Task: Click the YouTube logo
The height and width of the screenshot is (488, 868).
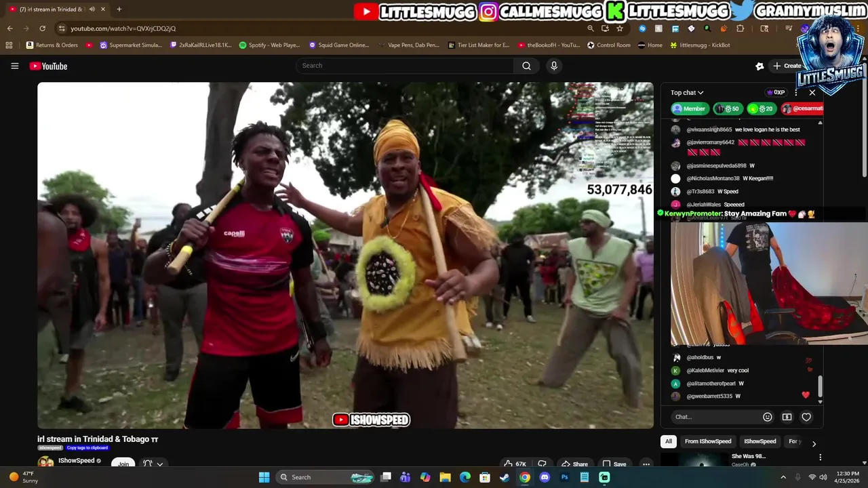Action: (x=48, y=66)
